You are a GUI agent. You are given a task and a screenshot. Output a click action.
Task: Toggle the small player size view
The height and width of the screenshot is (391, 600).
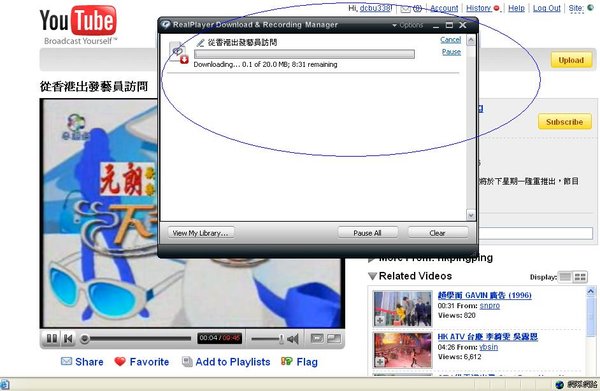coord(317,338)
